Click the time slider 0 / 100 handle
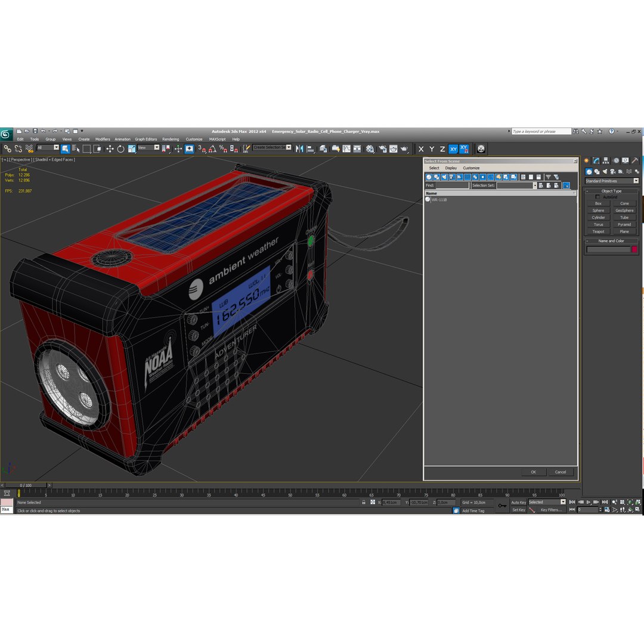 click(26, 485)
